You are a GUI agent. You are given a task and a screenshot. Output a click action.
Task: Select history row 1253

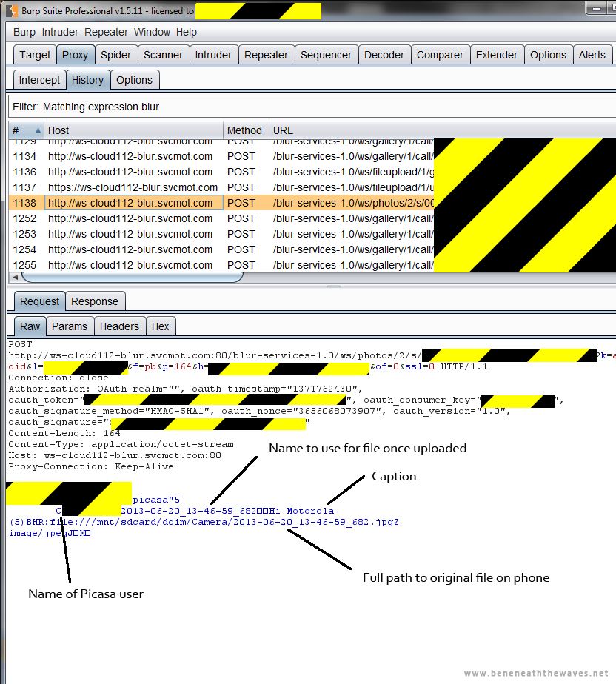pyautogui.click(x=221, y=234)
